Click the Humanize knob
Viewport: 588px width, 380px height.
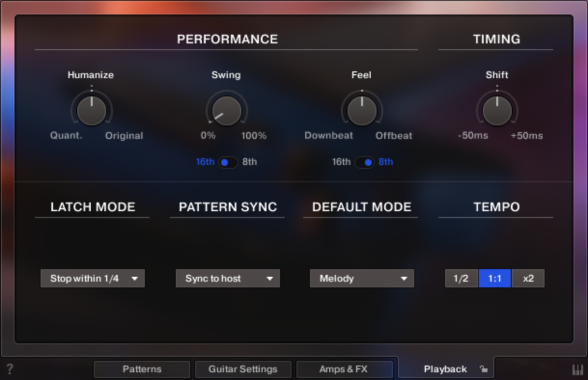[92, 110]
